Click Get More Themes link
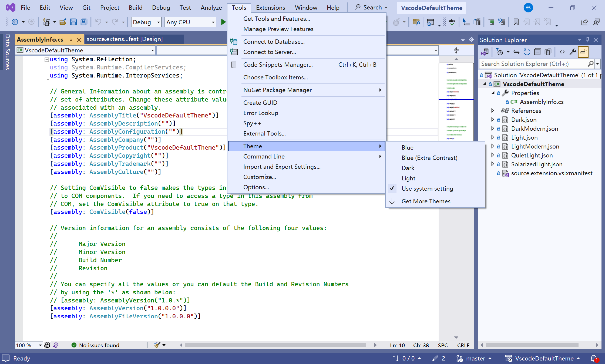 pyautogui.click(x=426, y=201)
